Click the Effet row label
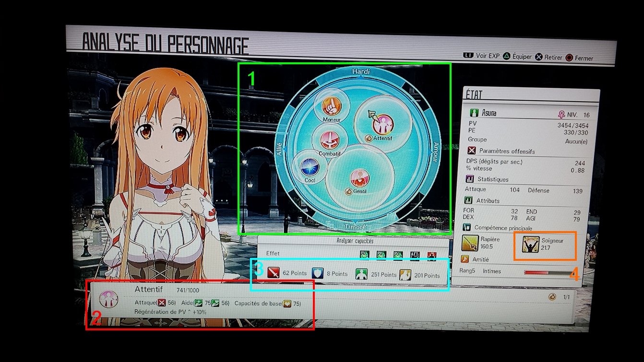Viewport: 644px width, 362px height. (x=272, y=253)
